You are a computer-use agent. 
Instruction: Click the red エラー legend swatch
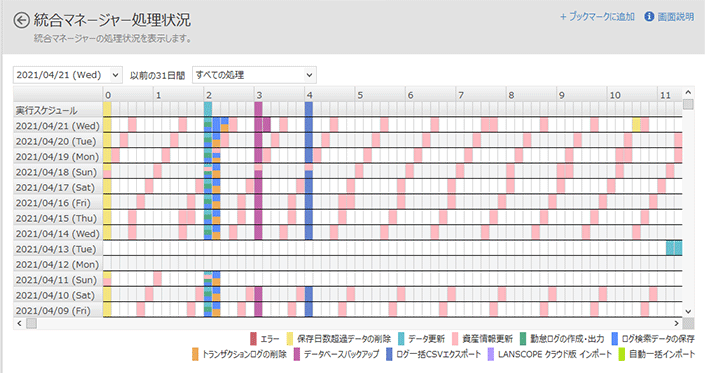point(253,338)
